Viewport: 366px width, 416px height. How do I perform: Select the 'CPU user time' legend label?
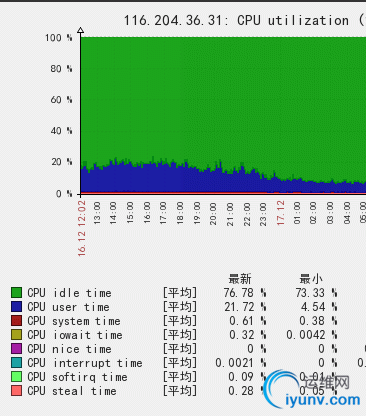click(68, 307)
